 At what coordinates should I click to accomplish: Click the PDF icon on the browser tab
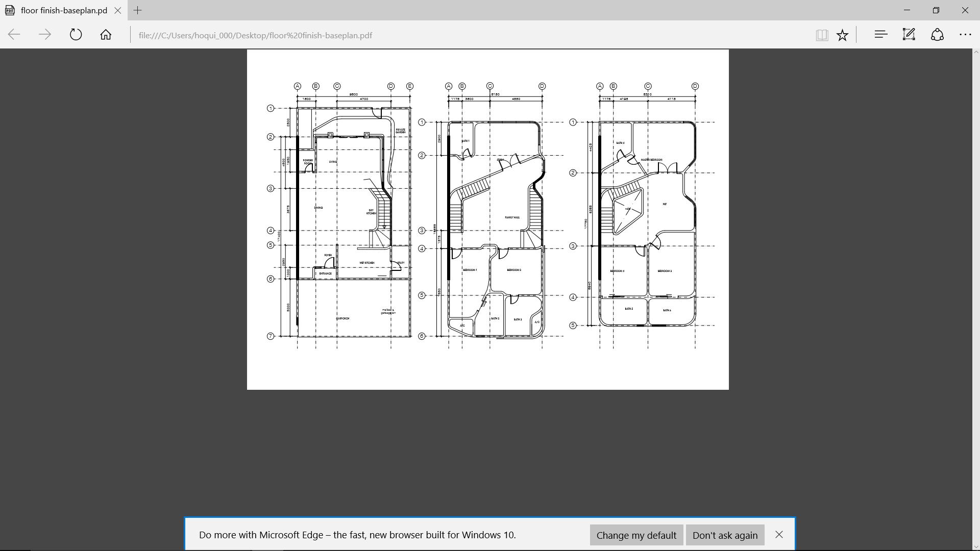point(9,10)
